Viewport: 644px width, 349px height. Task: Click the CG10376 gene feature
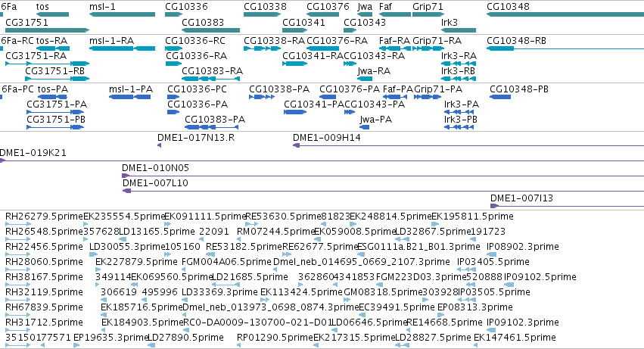(x=323, y=14)
